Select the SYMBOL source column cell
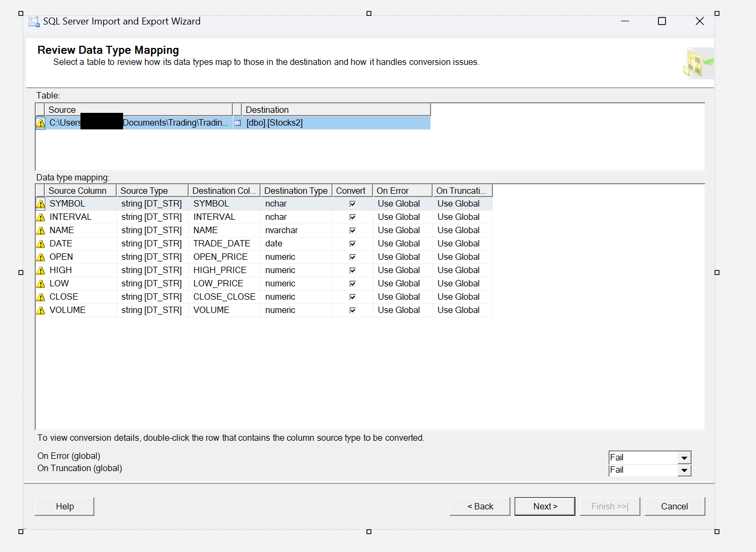This screenshot has width=756, height=552. point(81,204)
